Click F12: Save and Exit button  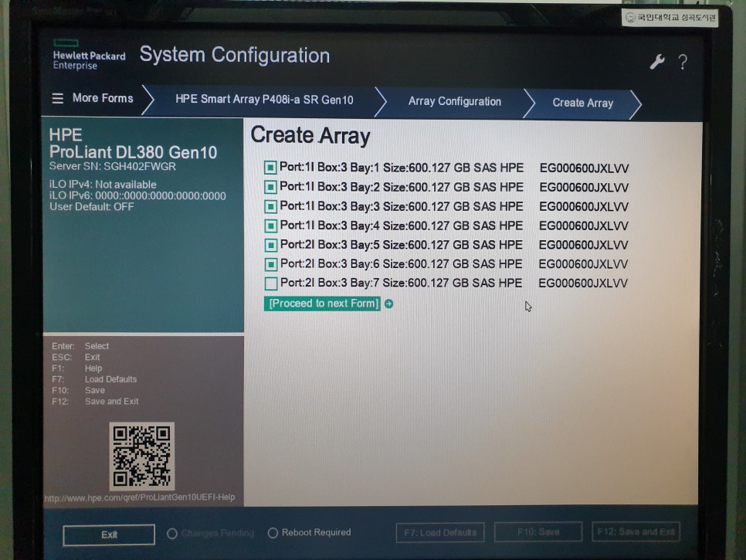tap(636, 531)
